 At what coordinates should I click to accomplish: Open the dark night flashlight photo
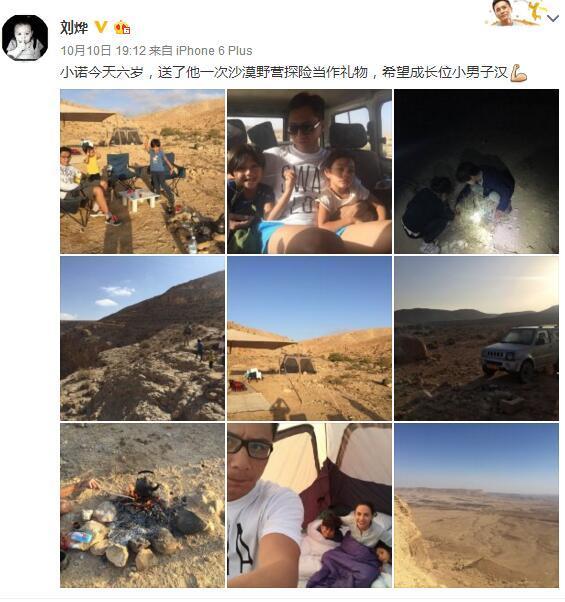pos(476,172)
